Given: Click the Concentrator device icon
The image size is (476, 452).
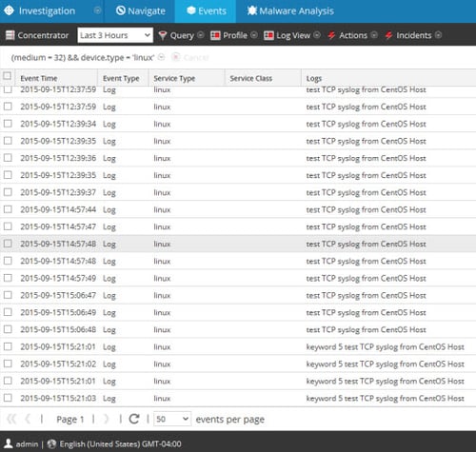Looking at the screenshot, I should [x=10, y=35].
